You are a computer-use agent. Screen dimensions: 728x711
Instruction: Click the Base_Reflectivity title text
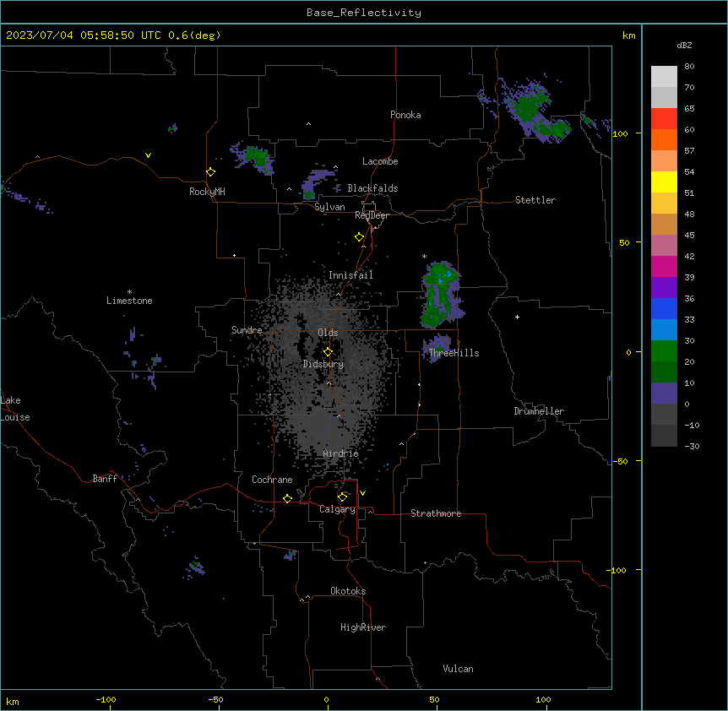[x=364, y=13]
